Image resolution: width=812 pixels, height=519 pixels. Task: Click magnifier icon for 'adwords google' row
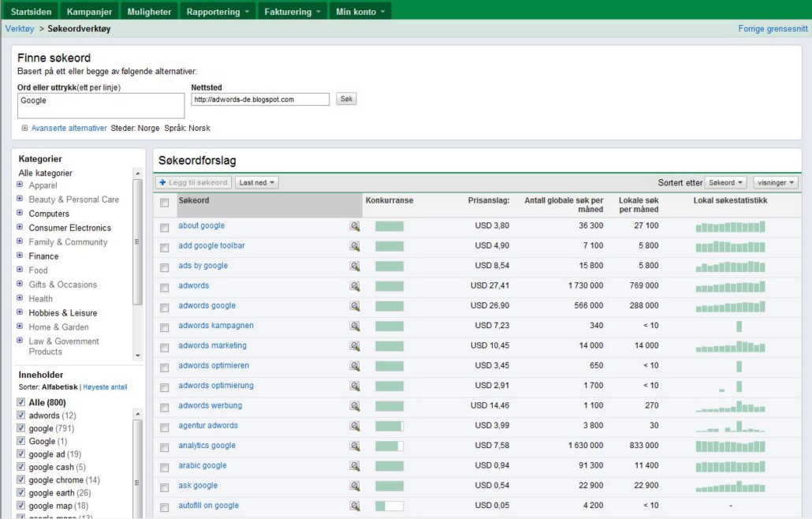click(355, 306)
